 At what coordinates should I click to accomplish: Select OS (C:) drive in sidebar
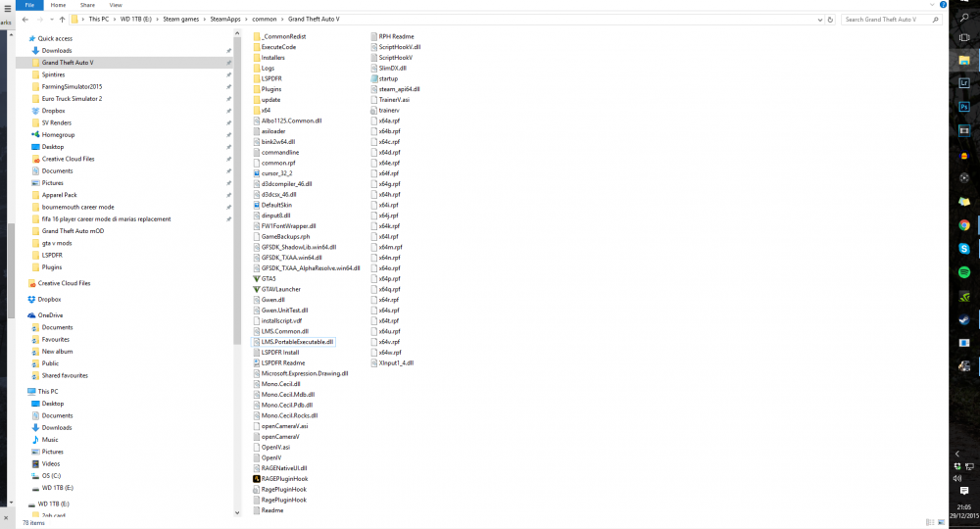click(51, 476)
